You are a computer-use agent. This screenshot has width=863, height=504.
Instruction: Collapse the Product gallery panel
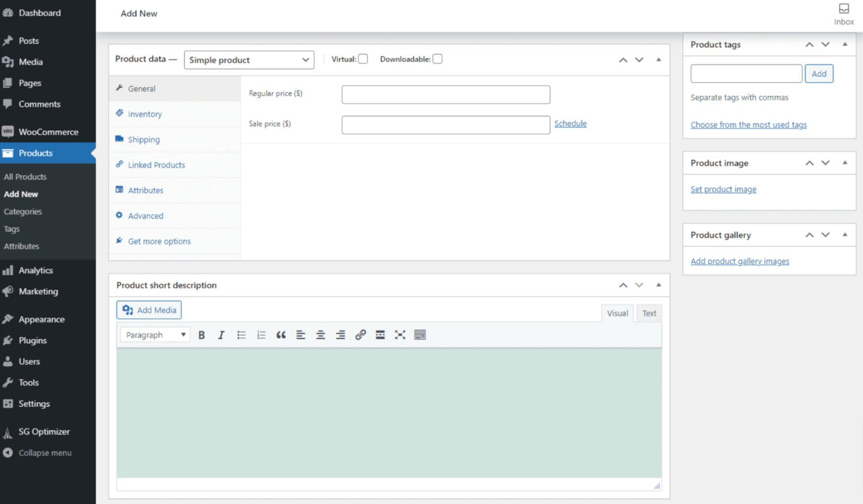[844, 235]
